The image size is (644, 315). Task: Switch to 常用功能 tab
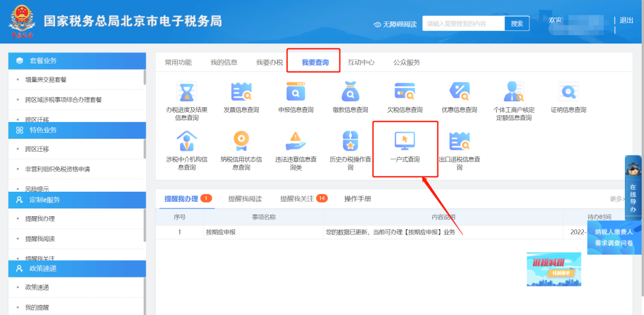click(x=178, y=63)
